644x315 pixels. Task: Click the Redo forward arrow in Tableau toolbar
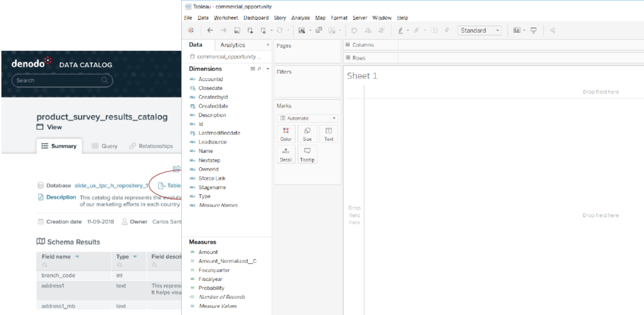coord(223,30)
